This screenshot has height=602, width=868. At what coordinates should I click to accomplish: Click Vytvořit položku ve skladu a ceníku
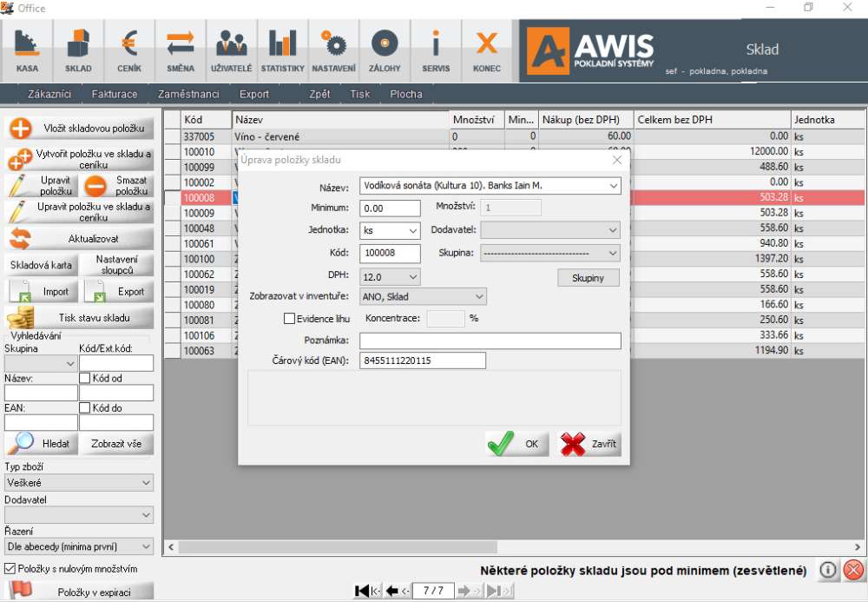(80, 159)
